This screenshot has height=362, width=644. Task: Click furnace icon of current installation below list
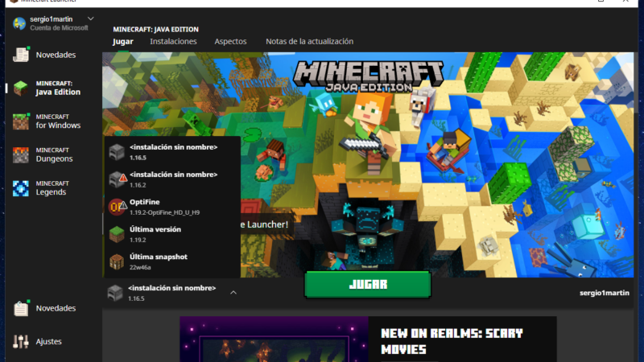(115, 293)
